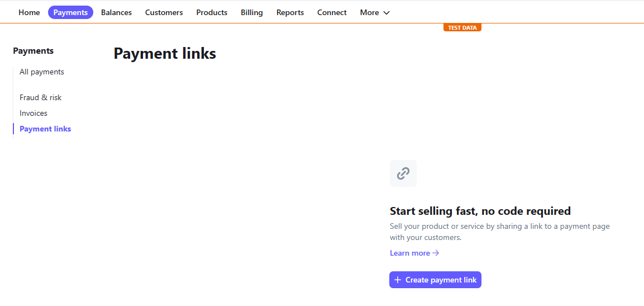The image size is (644, 306).
Task: Click the TEST DATA badge
Action: pyautogui.click(x=462, y=27)
